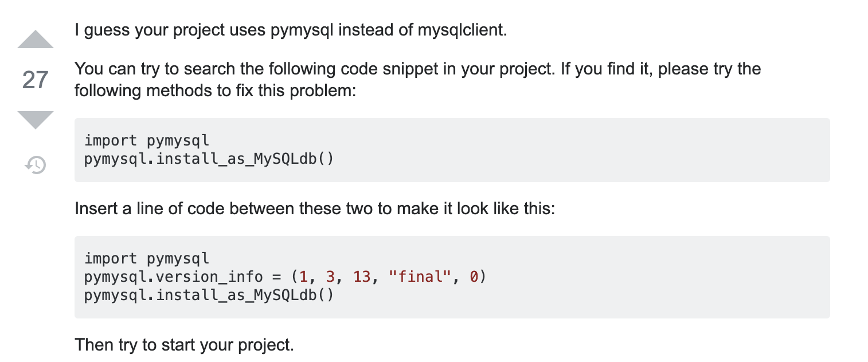The width and height of the screenshot is (868, 362).
Task: Click the red number 1 starting the tuple
Action: tap(304, 277)
